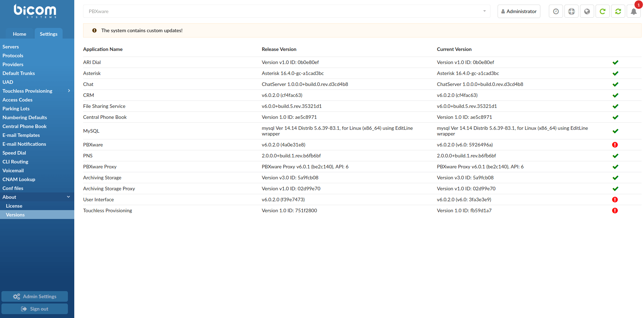Viewport: 644px width, 318px height.
Task: Go to Protocols settings
Action: tap(13, 56)
